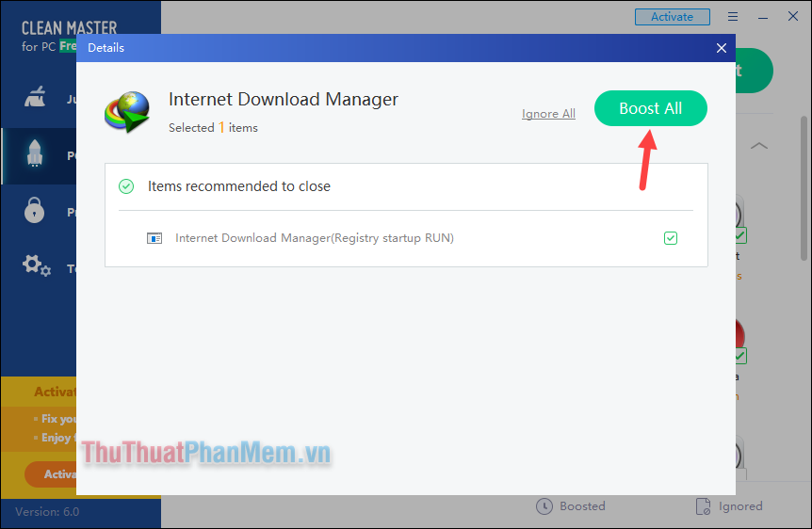Open Junk Clean broom icon in sidebar
Image resolution: width=812 pixels, height=529 pixels.
[x=35, y=97]
